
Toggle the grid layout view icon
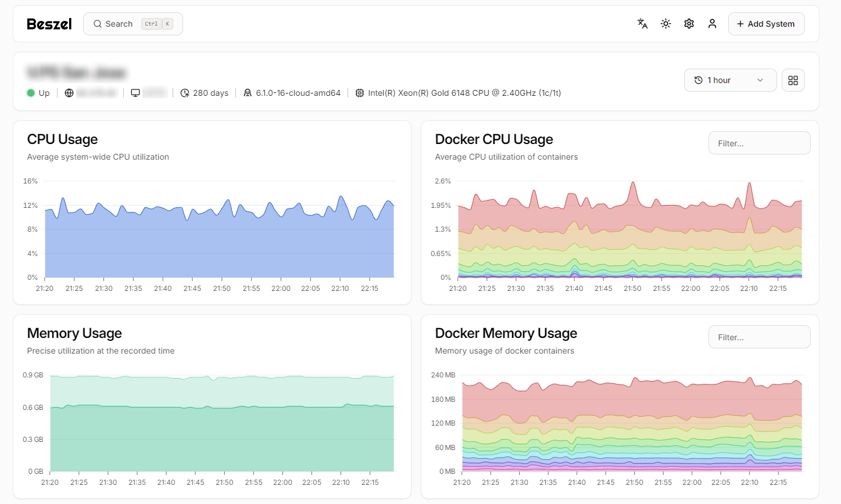[793, 80]
